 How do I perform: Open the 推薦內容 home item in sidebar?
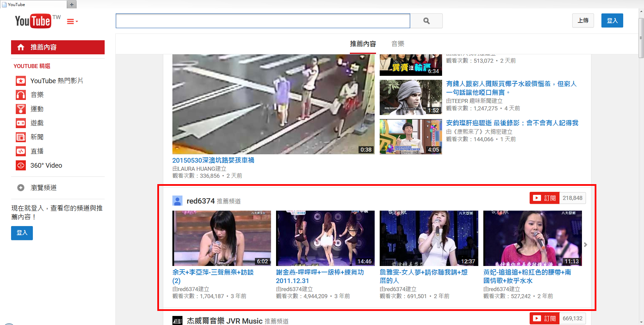[58, 47]
